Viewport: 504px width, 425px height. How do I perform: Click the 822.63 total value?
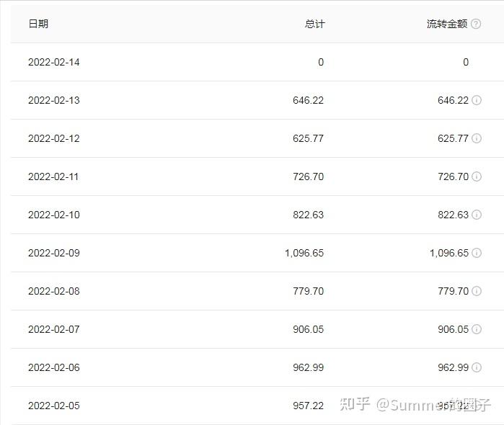click(x=309, y=215)
